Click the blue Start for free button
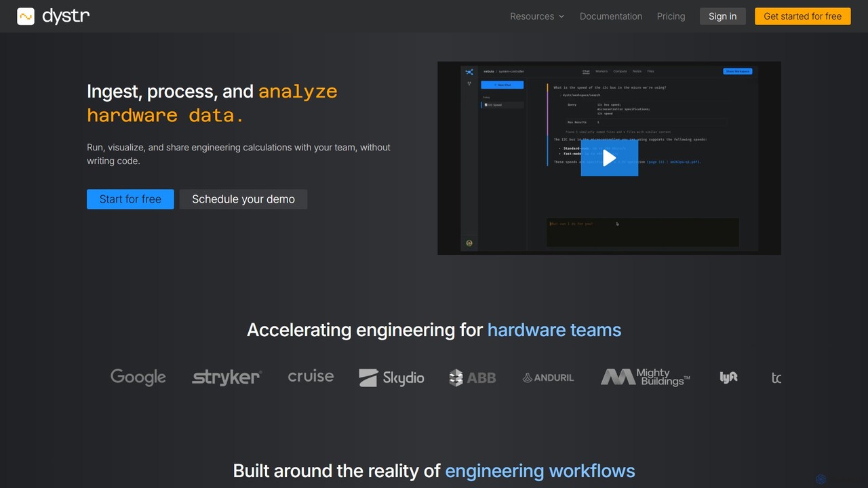The height and width of the screenshot is (488, 868). coord(130,199)
